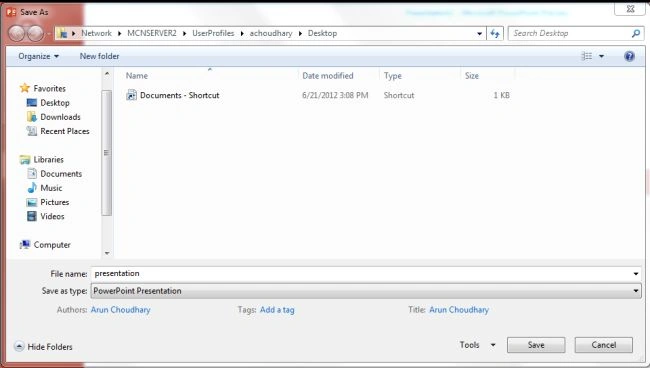Click UserProfiles in the address breadcrumb

(x=213, y=33)
